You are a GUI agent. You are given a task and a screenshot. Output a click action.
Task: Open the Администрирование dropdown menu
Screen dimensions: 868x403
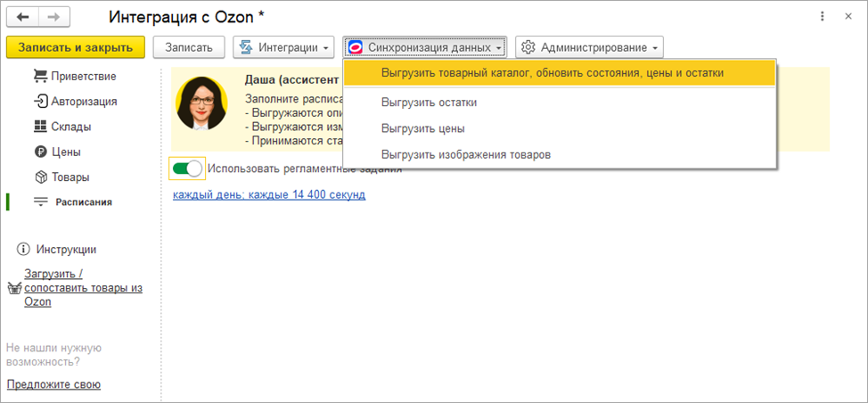click(589, 46)
